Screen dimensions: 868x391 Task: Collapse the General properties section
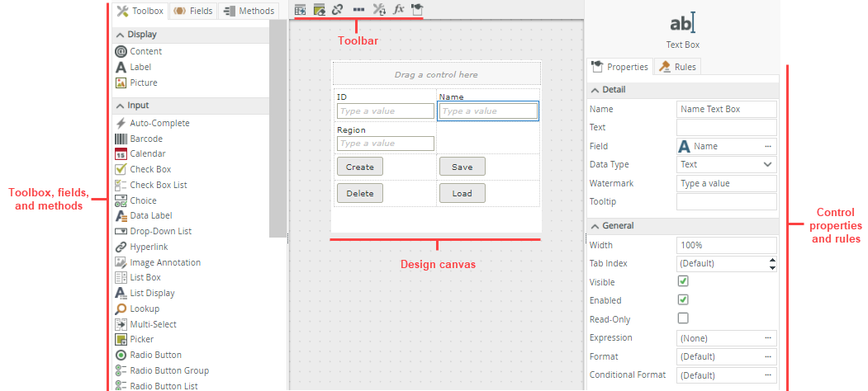(x=595, y=226)
